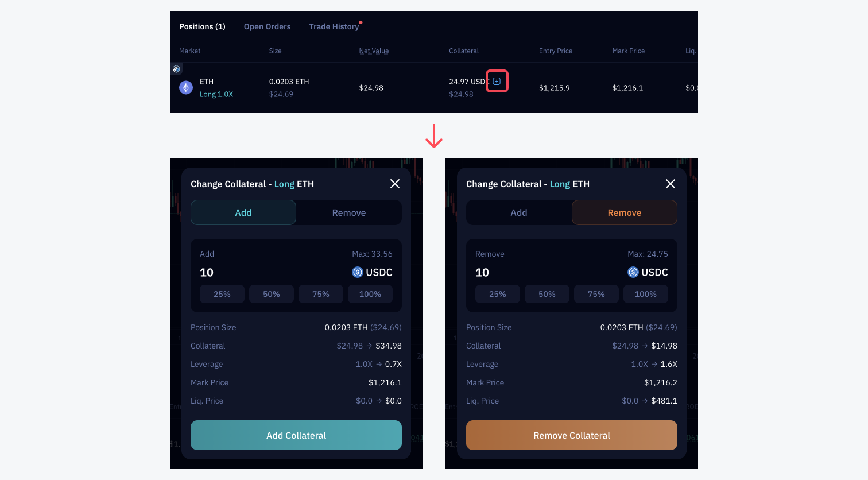Close the left Change Collateral dialog
This screenshot has width=868, height=480.
[x=395, y=184]
